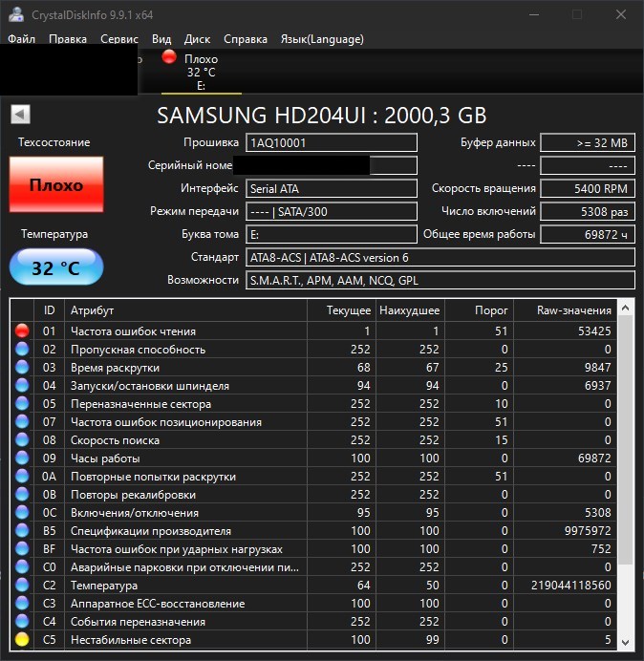
Task: Click blue status dot for attribute C3
Action: coord(22,603)
